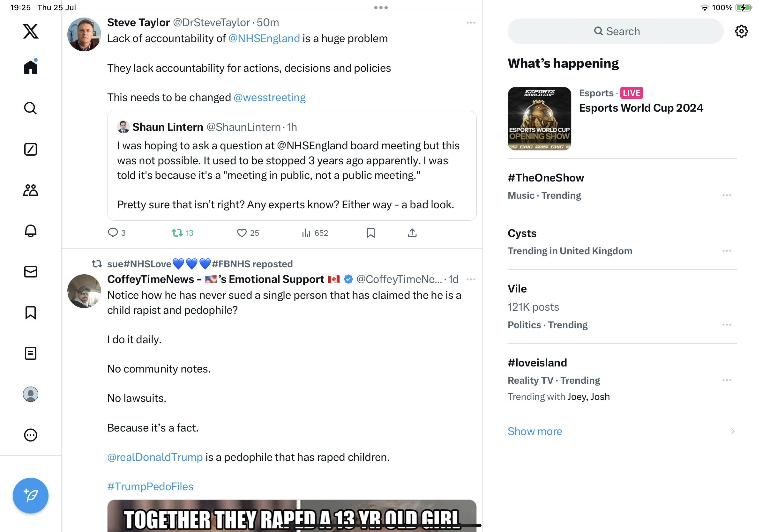Open Communities people icon in sidebar
Image resolution: width=762 pixels, height=532 pixels.
point(31,190)
